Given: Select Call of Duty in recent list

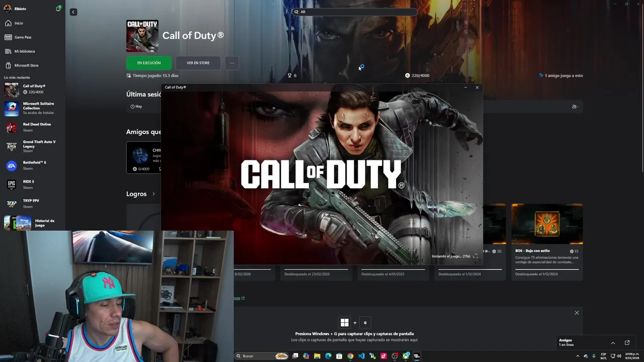Looking at the screenshot, I should pyautogui.click(x=32, y=90).
